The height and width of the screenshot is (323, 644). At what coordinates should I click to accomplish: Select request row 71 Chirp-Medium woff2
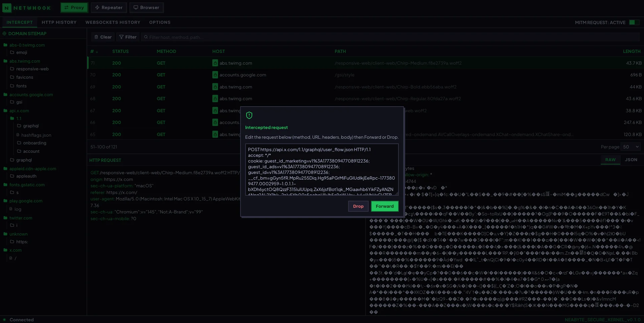coord(365,63)
